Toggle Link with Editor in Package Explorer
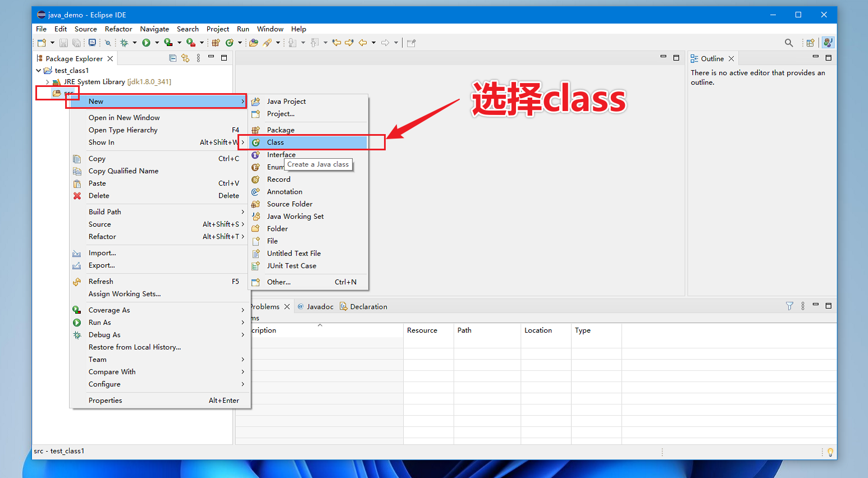Screen dimensions: 868x478 pyautogui.click(x=185, y=58)
